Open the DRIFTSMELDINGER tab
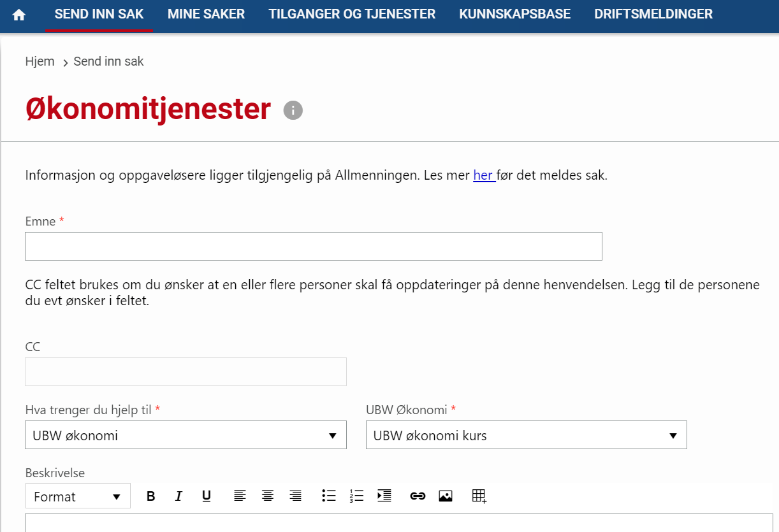The width and height of the screenshot is (779, 532). pos(653,14)
